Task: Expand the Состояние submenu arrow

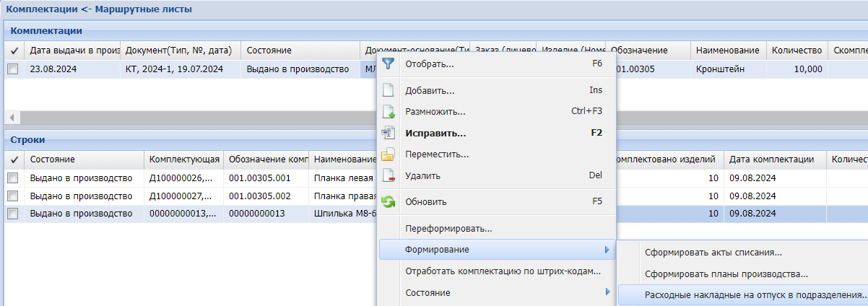Action: click(606, 292)
